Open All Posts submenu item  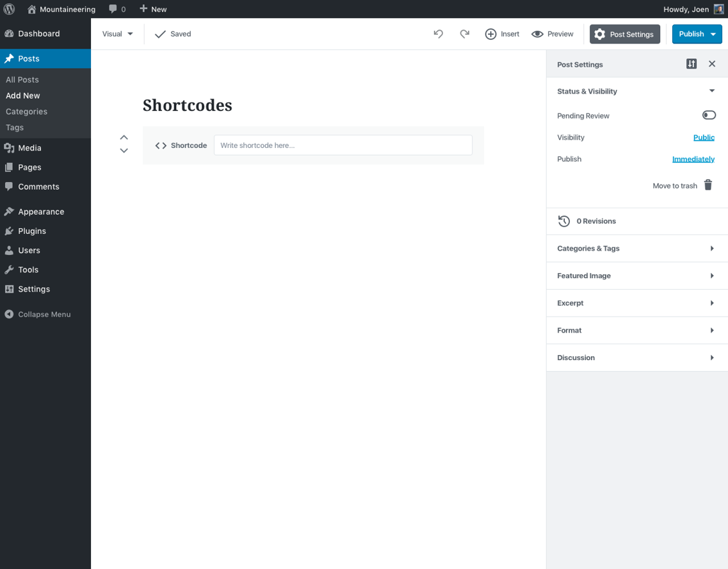click(22, 79)
